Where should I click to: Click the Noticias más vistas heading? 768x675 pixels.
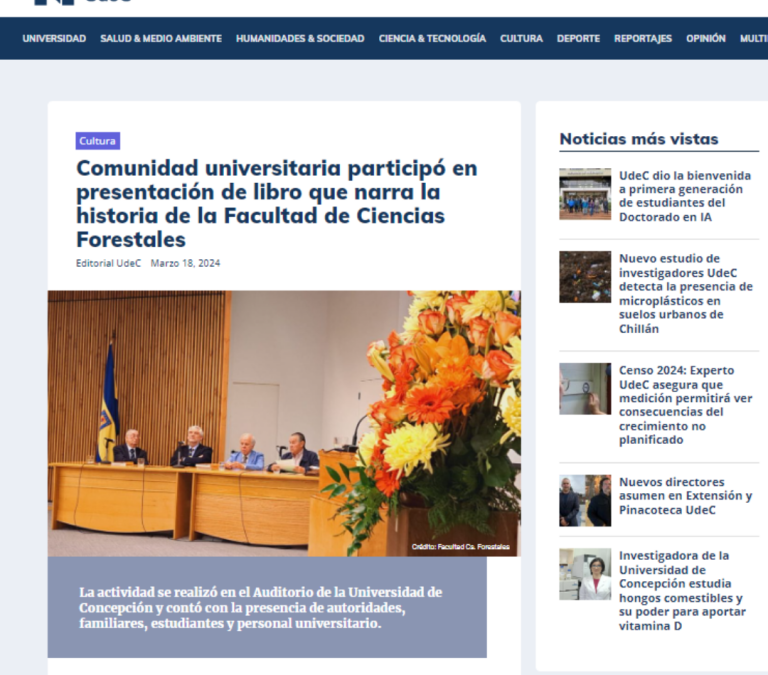coord(639,139)
